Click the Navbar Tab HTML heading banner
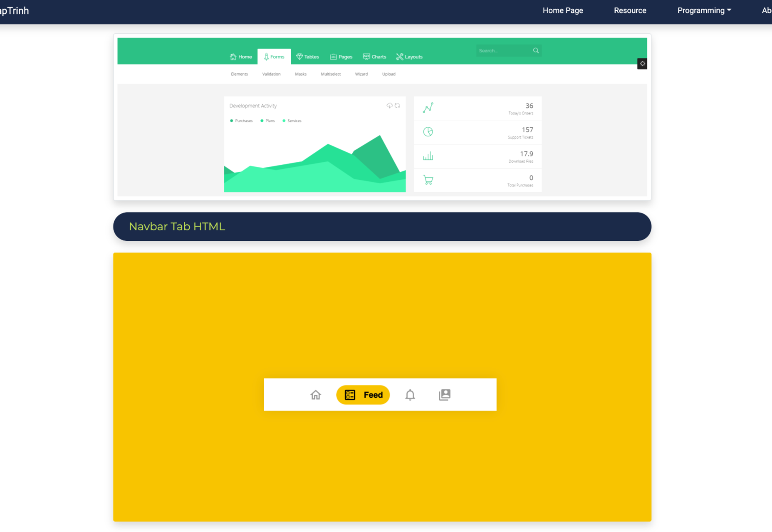Viewport: 772px width, 532px height. point(382,227)
